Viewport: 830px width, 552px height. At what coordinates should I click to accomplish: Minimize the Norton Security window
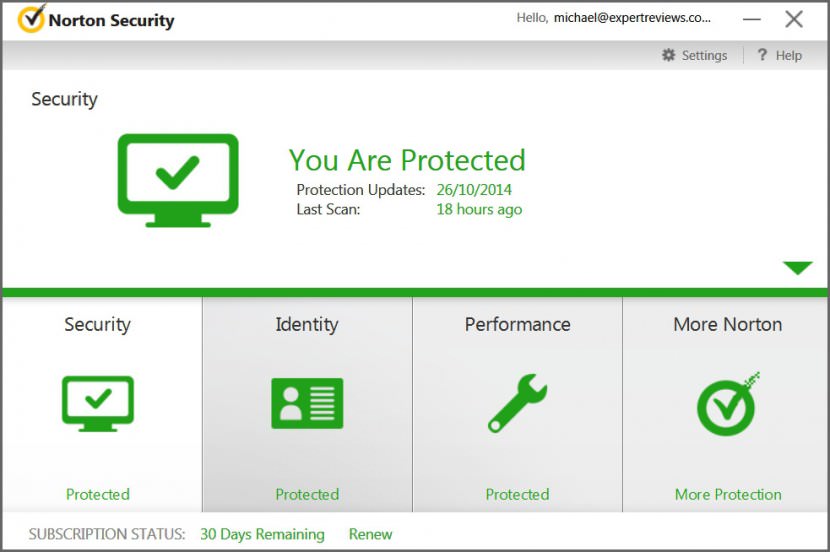pos(752,20)
